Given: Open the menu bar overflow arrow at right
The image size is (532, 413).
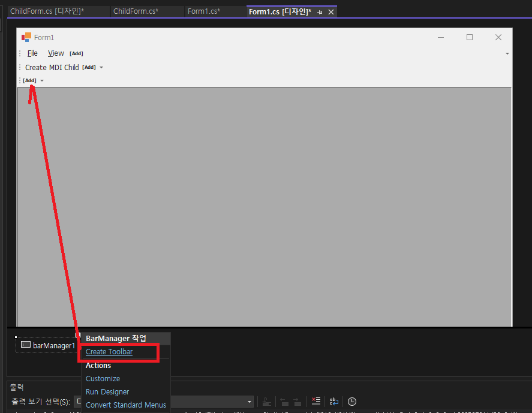Looking at the screenshot, I should point(507,53).
